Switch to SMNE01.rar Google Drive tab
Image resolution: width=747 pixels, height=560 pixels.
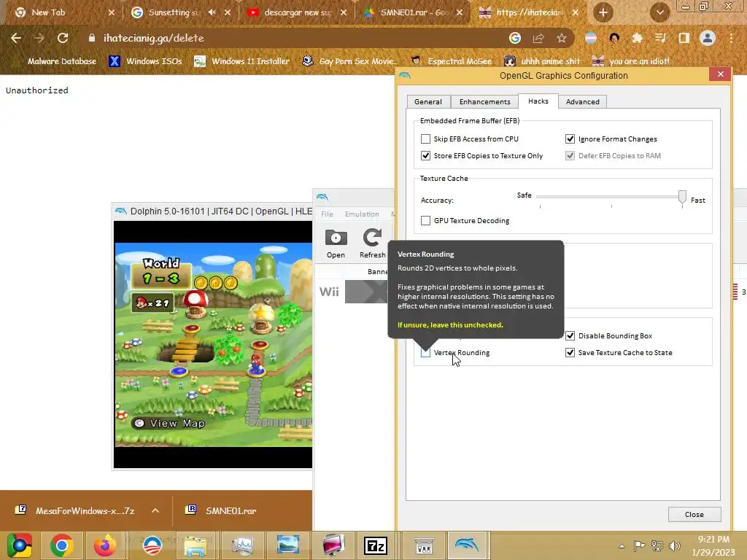[x=414, y=12]
